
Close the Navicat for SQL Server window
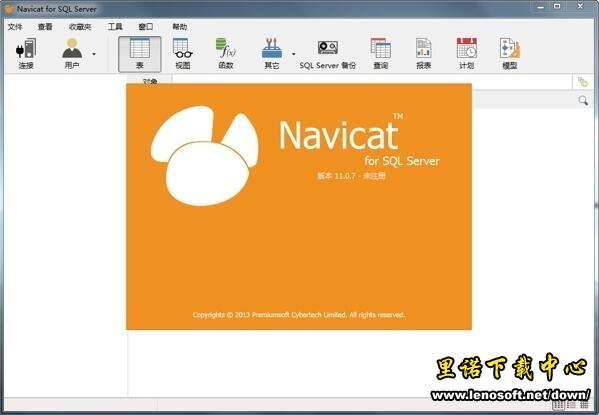coord(580,6)
